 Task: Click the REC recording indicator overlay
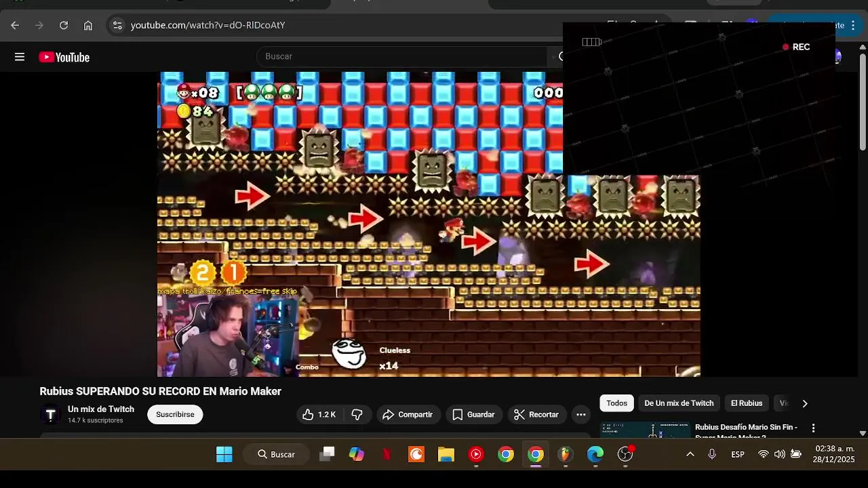(x=796, y=47)
